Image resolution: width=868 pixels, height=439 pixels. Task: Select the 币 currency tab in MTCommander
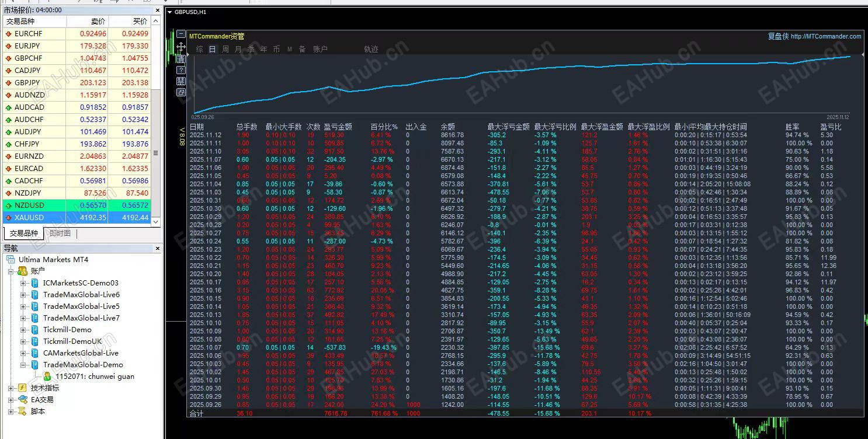pos(277,50)
